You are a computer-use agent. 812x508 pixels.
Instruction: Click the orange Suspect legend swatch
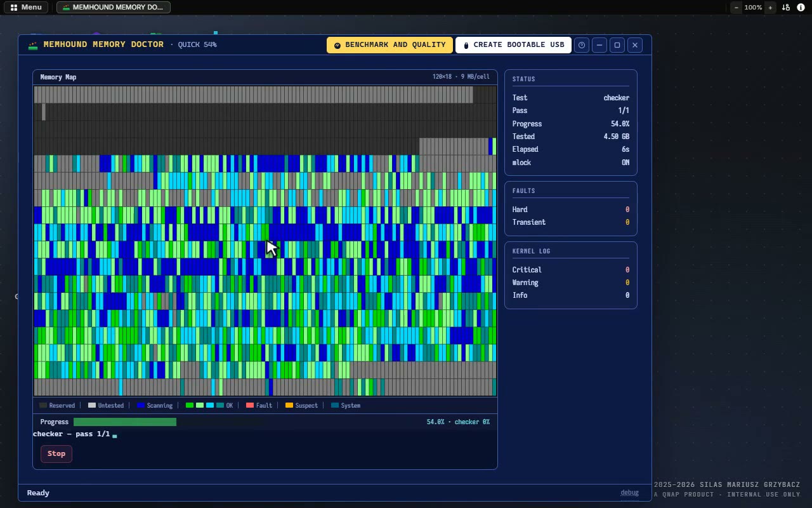[x=289, y=405]
